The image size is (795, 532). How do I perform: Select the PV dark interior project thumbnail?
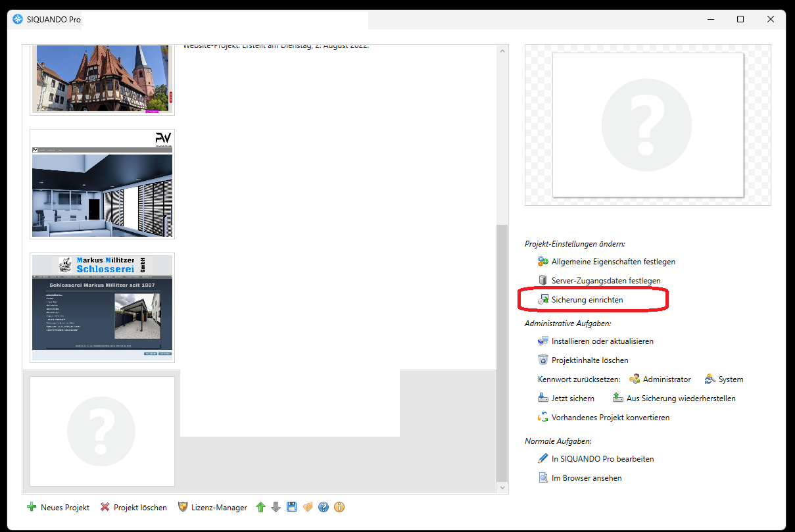(x=102, y=184)
